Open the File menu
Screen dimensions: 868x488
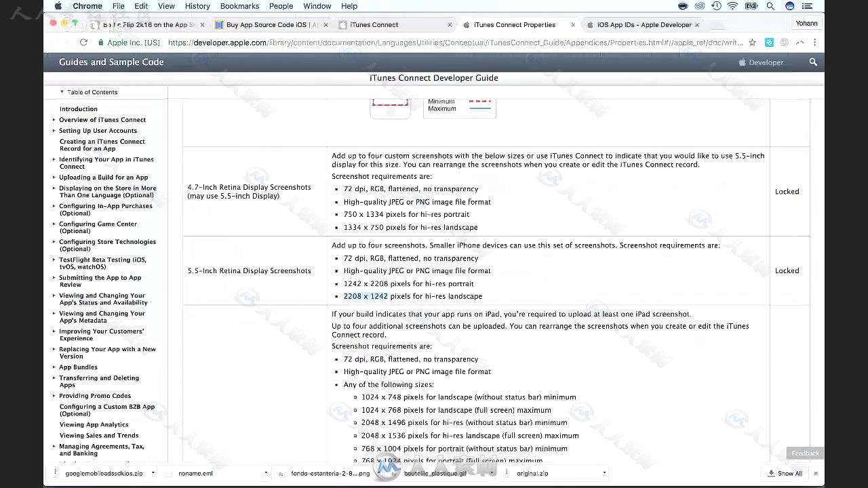118,6
